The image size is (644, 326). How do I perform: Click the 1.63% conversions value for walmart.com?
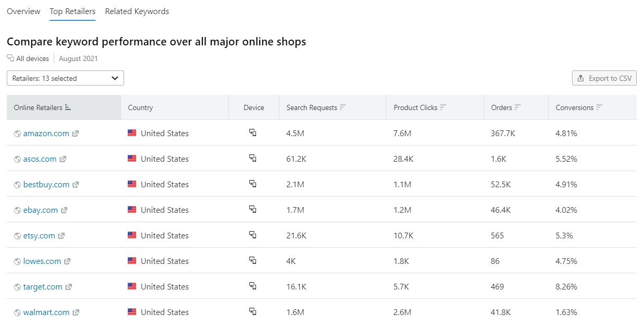566,312
